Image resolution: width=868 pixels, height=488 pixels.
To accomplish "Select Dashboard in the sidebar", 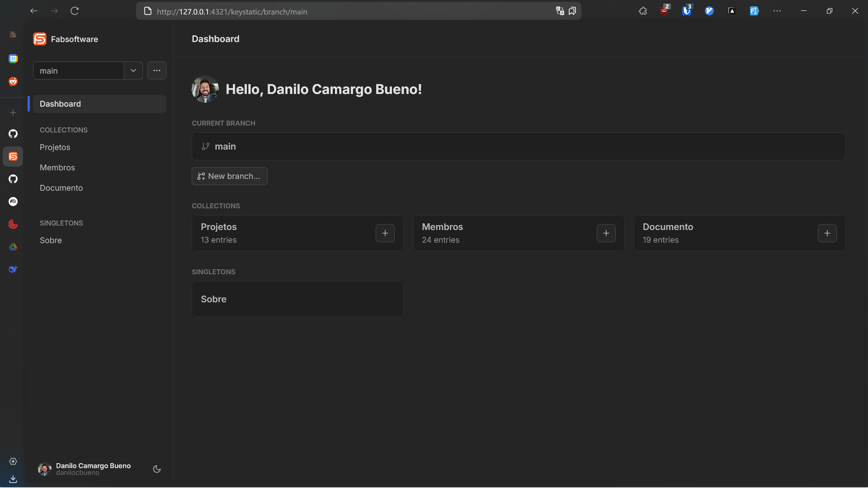I will [60, 104].
